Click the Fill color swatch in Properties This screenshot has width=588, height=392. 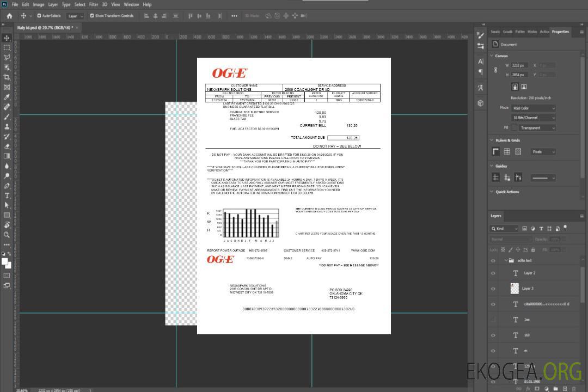click(x=514, y=128)
